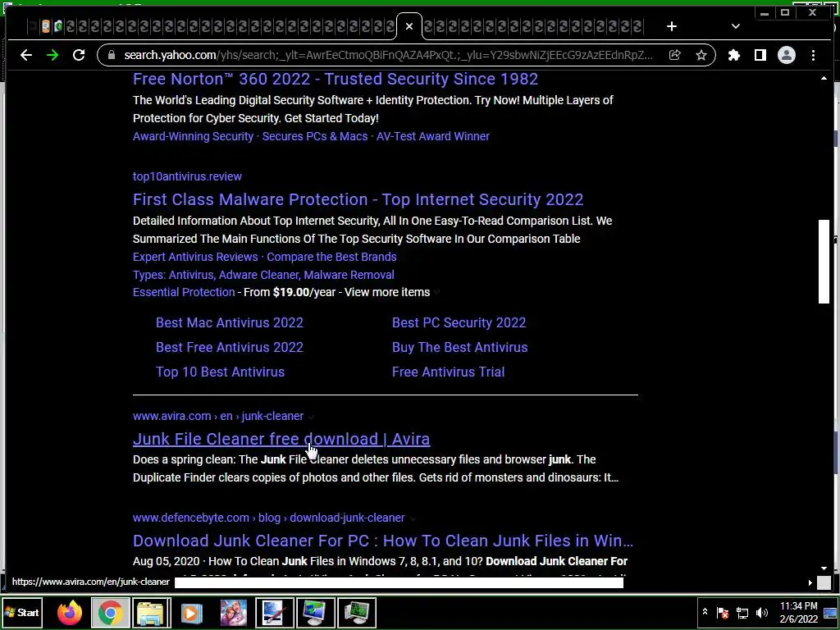Reload the Yahoo search page

pos(79,55)
